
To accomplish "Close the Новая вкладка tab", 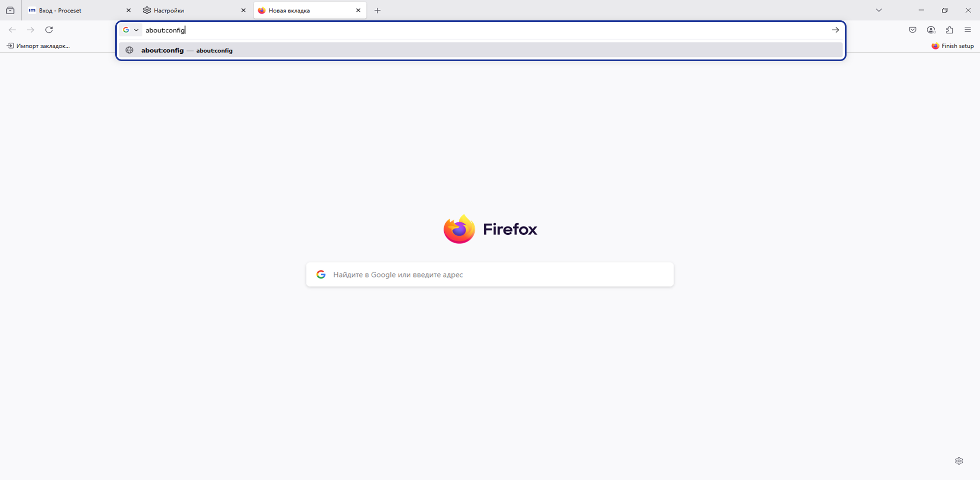I will pyautogui.click(x=358, y=10).
